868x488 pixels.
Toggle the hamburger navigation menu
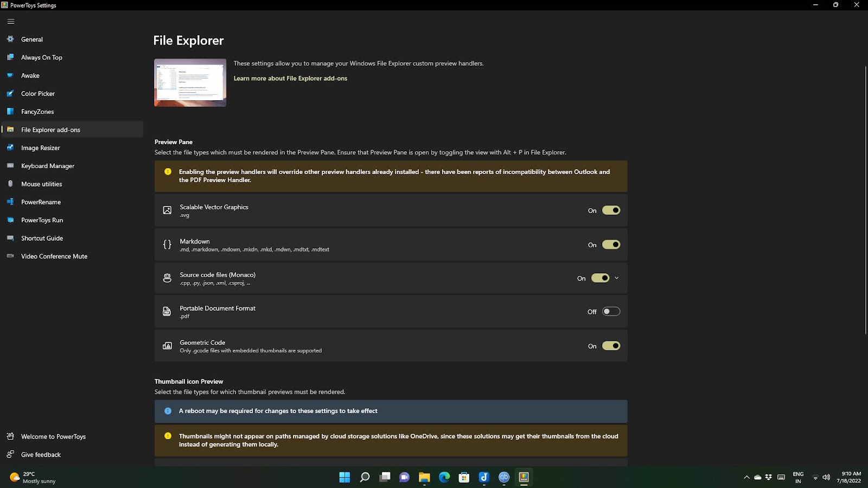(11, 21)
